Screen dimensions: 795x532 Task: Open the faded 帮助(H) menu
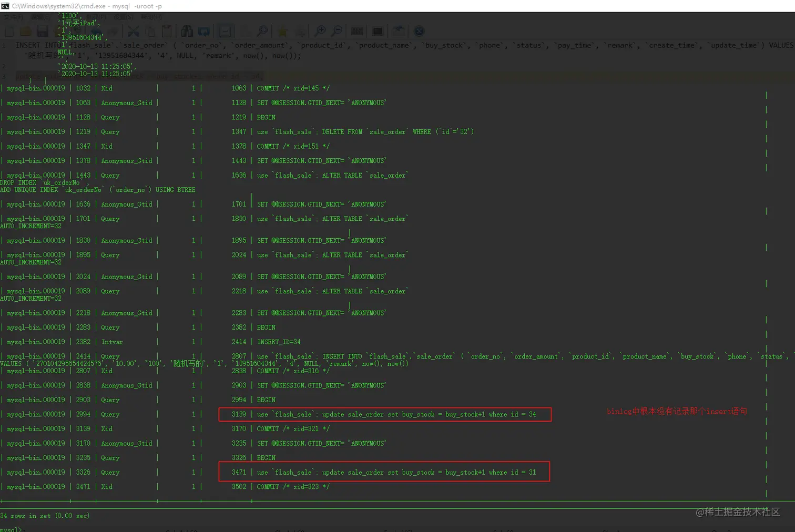[x=151, y=17]
